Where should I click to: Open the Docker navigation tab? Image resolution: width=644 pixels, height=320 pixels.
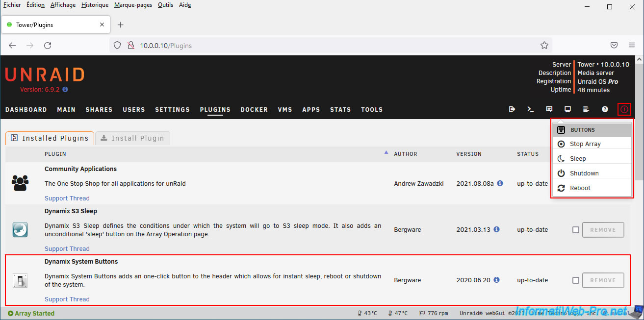tap(254, 110)
